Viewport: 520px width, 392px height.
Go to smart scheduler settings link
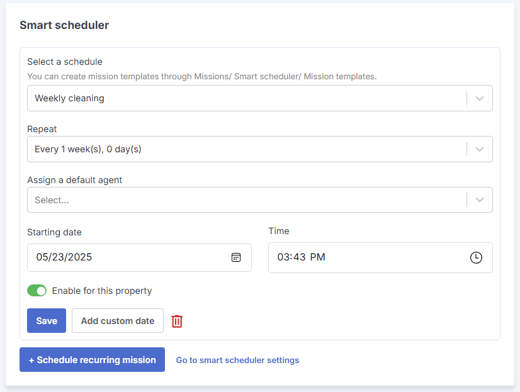pyautogui.click(x=237, y=360)
